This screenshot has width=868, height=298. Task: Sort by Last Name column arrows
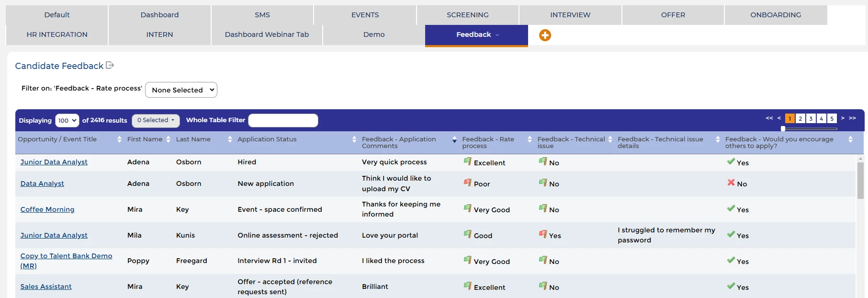[x=230, y=139]
